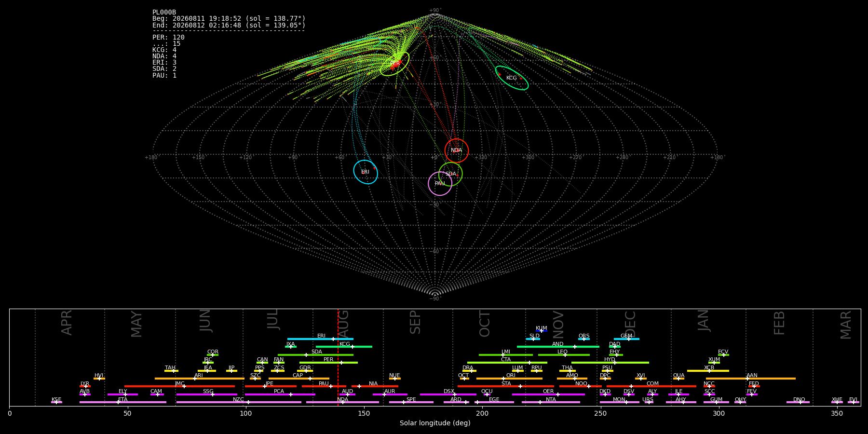868x434 pixels.
Task: Click the QUA shower label in timeline
Action: point(678,375)
